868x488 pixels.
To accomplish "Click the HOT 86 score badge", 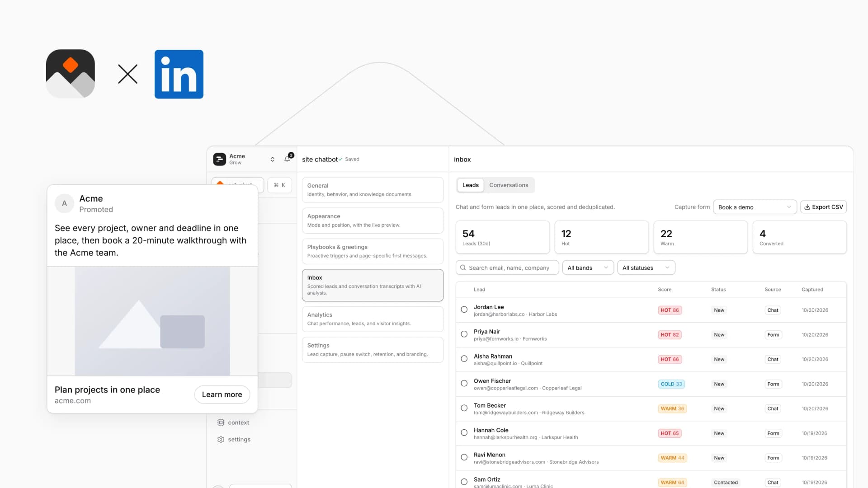I will [x=670, y=310].
